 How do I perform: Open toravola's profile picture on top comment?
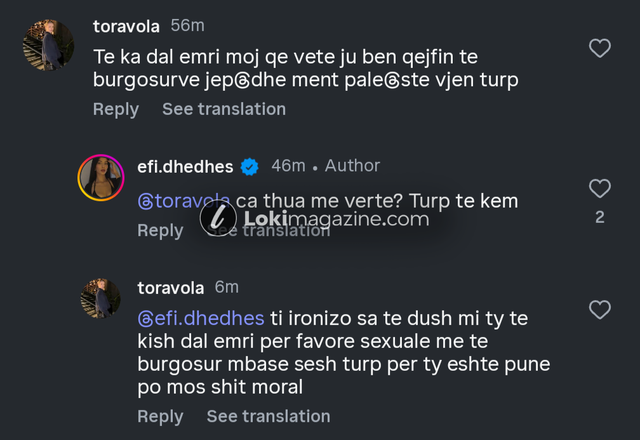coord(47,45)
